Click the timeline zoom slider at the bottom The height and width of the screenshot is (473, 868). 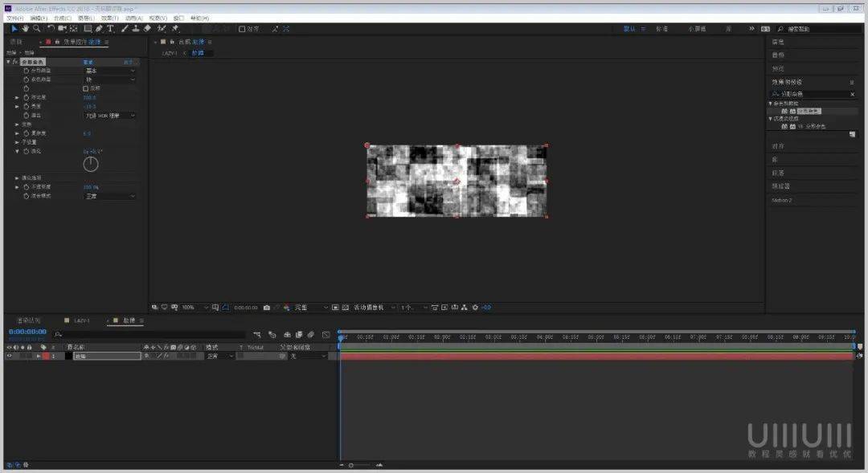(x=360, y=465)
